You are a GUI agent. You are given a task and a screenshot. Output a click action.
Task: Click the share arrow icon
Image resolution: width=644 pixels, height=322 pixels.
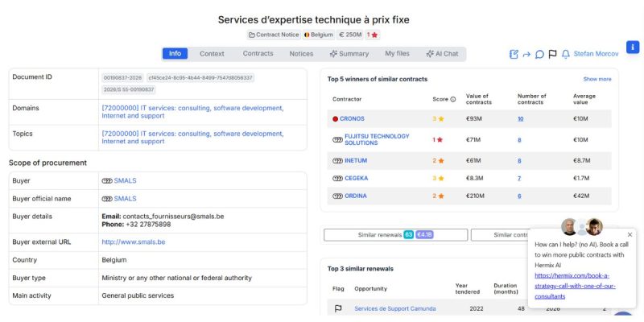pyautogui.click(x=526, y=54)
